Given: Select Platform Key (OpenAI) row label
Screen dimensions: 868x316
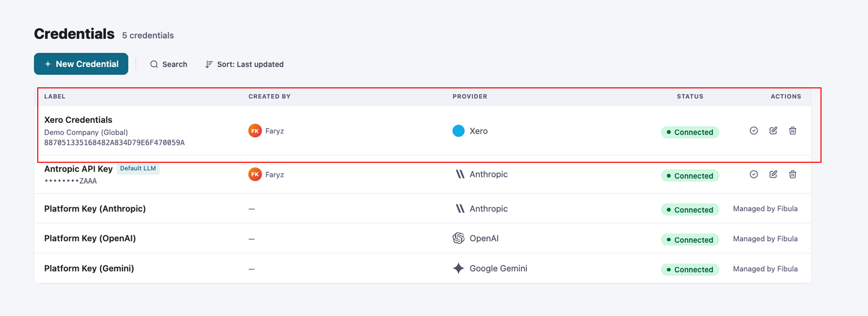Looking at the screenshot, I should 90,238.
